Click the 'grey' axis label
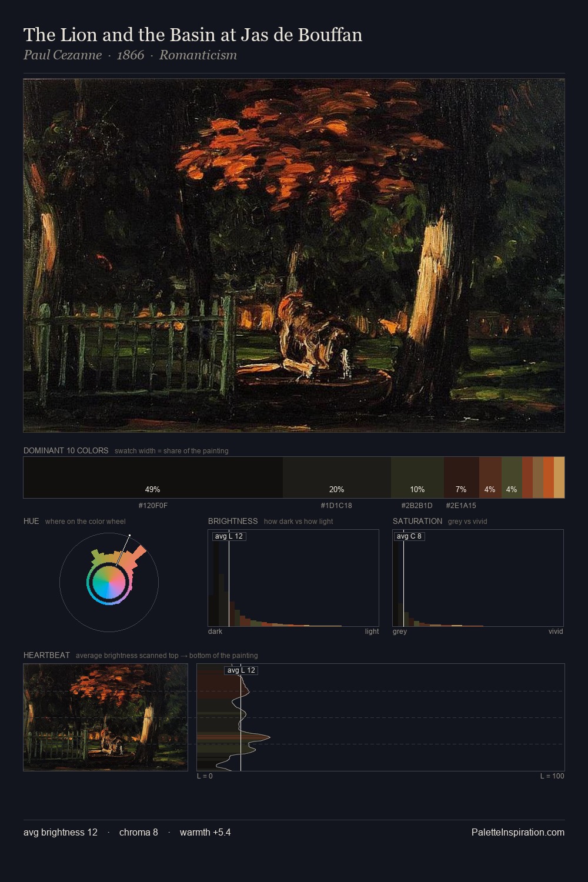 click(x=400, y=632)
